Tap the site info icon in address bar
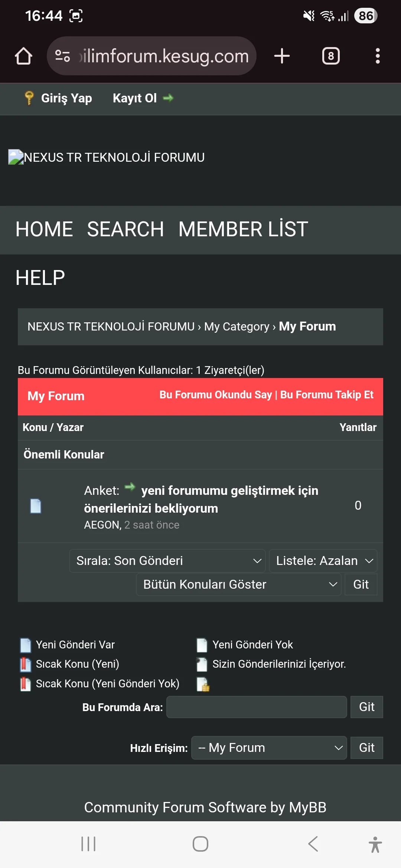The image size is (401, 868). tap(62, 56)
